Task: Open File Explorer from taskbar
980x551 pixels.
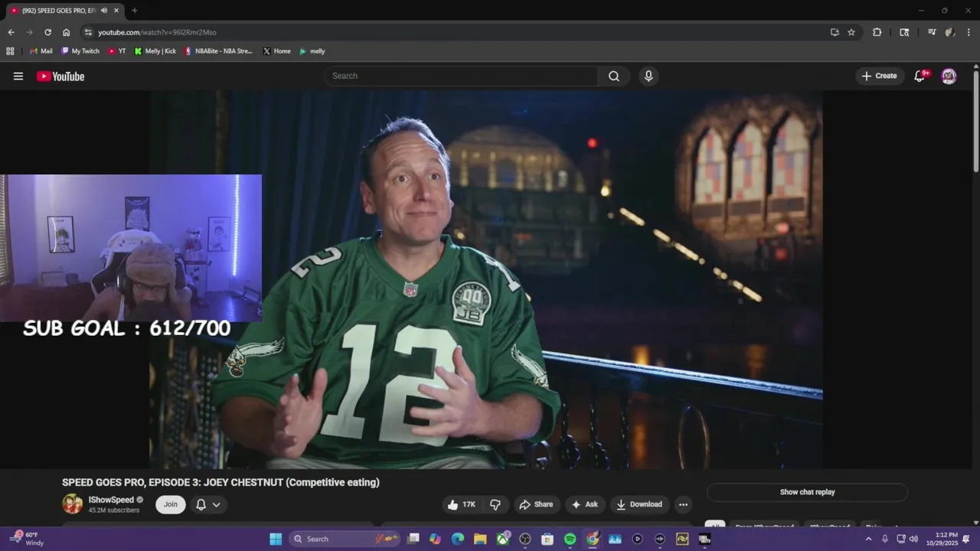Action: pos(480,539)
